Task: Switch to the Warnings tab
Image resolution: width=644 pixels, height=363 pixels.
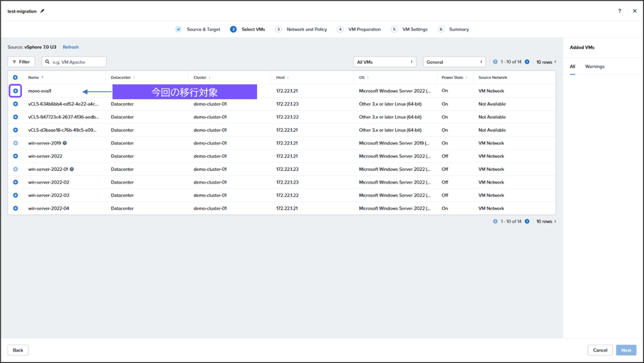Action: click(x=595, y=66)
